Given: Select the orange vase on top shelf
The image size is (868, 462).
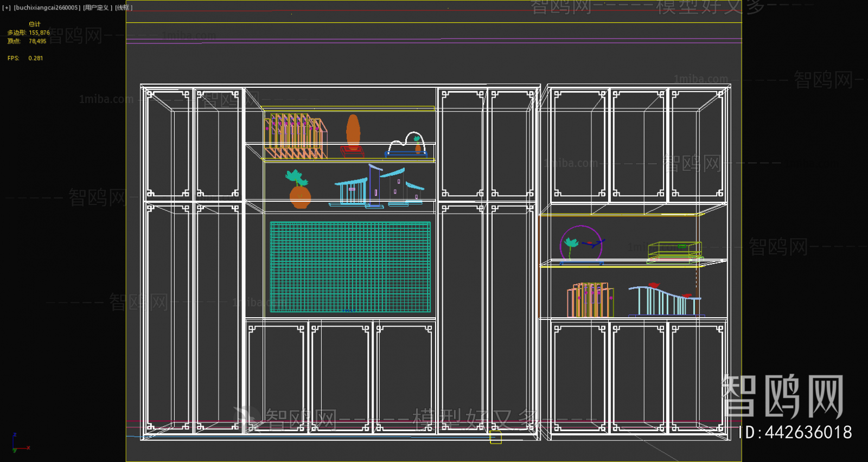Looking at the screenshot, I should click(353, 132).
